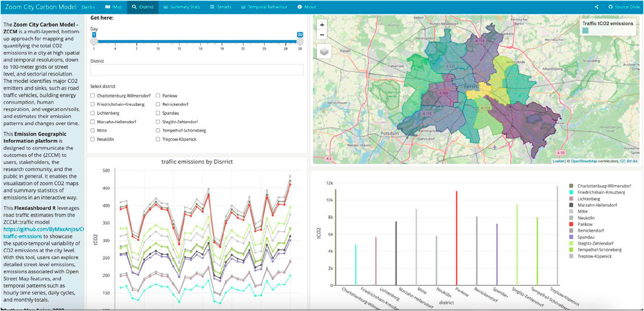Screen dimensions: 644x311
Task: Toggle Marzahn-Hellersdorf in bar chart legend
Action: [593, 205]
